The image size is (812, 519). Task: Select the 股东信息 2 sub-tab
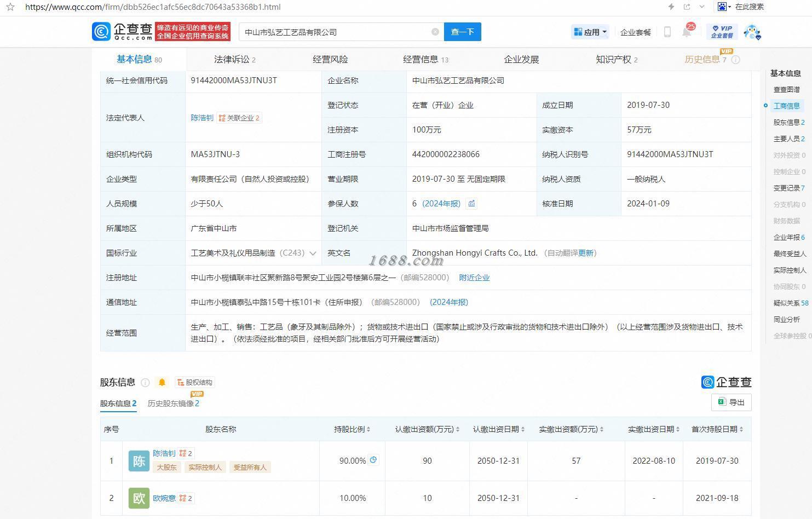118,403
